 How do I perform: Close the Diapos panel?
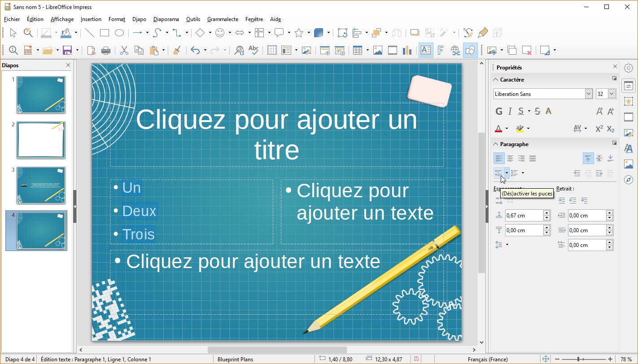[x=68, y=65]
